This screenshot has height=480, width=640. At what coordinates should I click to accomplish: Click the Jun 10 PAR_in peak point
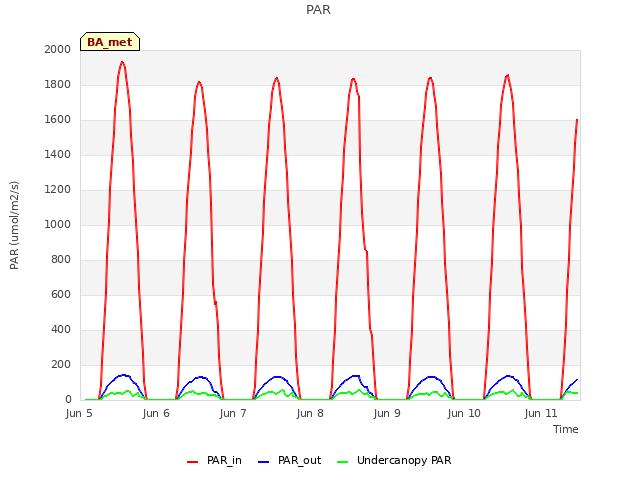click(508, 75)
